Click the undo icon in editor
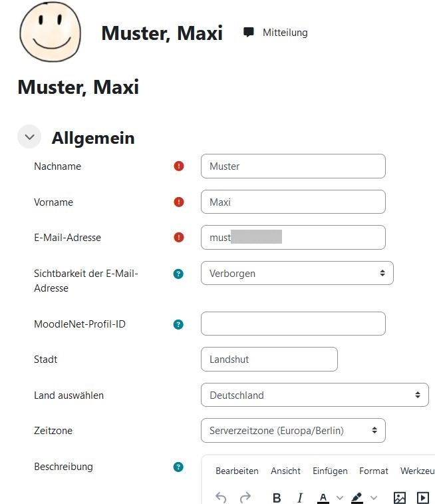 tap(221, 497)
